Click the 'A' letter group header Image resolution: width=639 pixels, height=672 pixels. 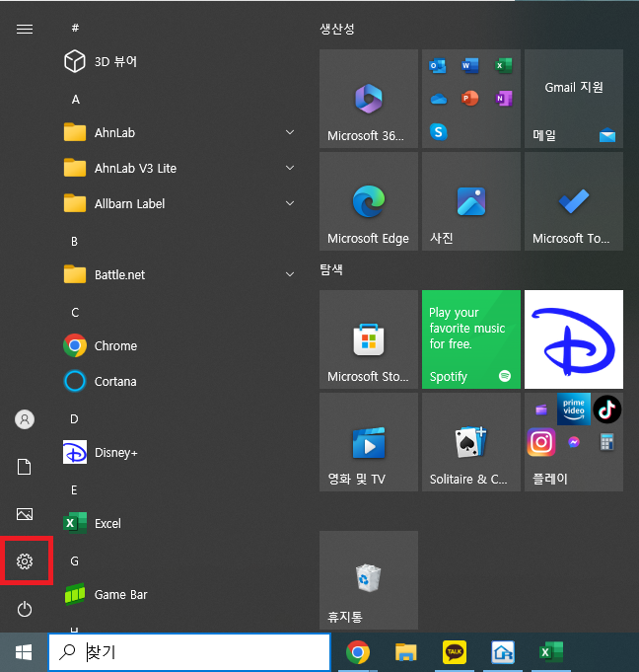point(75,100)
